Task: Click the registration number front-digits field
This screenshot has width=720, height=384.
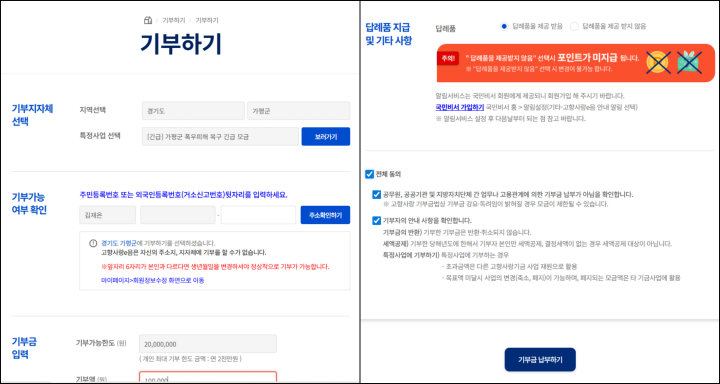Action: coord(178,215)
